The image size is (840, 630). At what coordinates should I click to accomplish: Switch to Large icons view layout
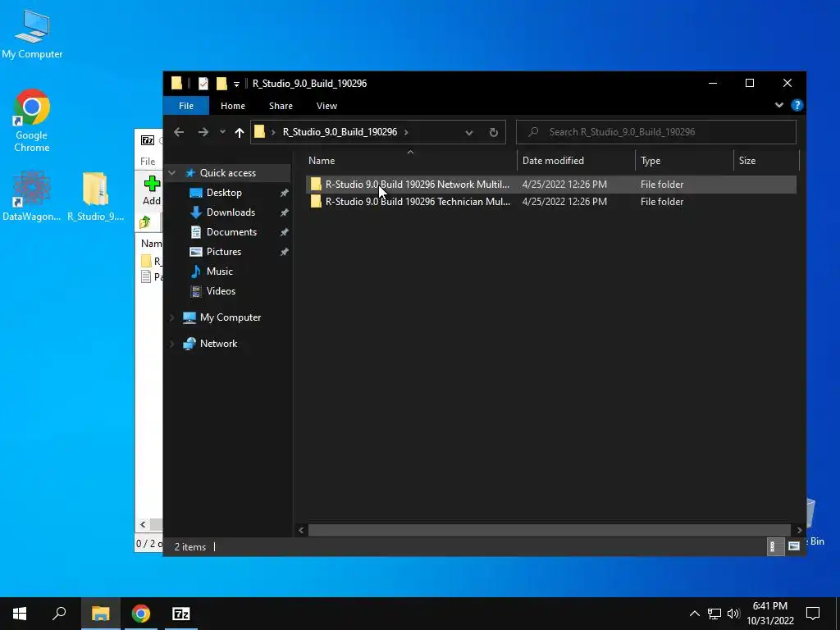click(x=794, y=546)
